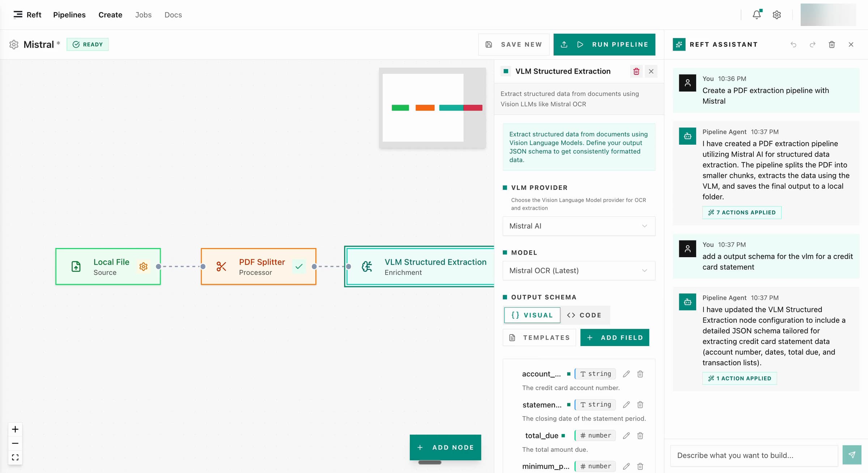Image resolution: width=868 pixels, height=473 pixels.
Task: Edit the statemen... field with pencil icon
Action: (626, 405)
